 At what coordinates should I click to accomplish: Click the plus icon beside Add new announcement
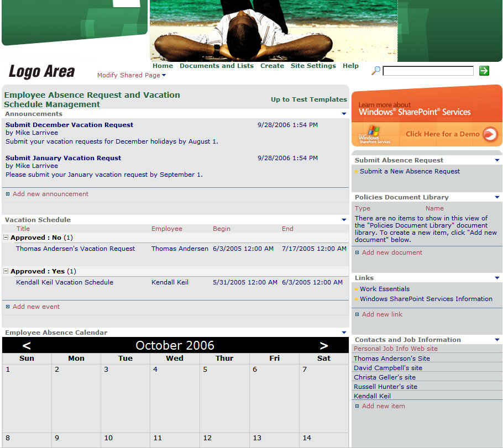click(8, 194)
